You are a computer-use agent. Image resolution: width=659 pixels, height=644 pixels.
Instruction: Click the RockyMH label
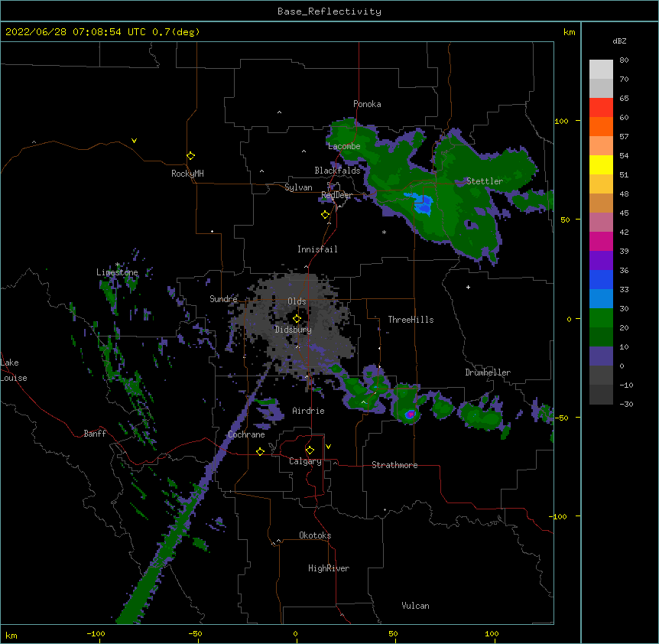click(187, 174)
